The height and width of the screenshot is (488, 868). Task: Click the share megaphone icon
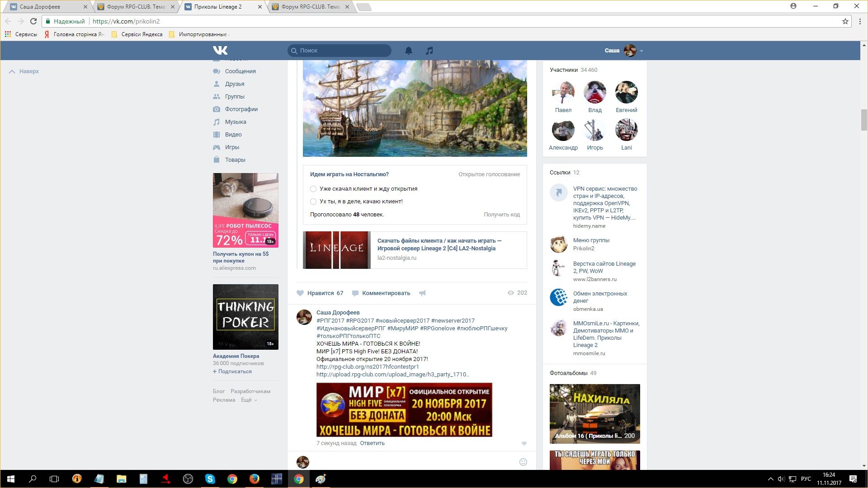(422, 293)
